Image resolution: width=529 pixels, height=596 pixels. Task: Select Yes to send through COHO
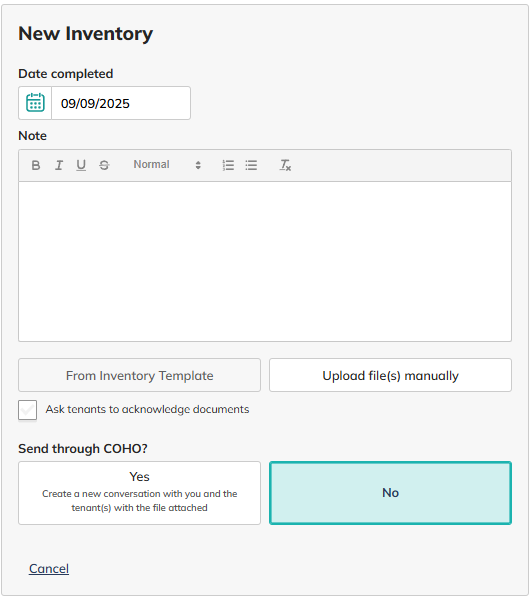pos(139,493)
